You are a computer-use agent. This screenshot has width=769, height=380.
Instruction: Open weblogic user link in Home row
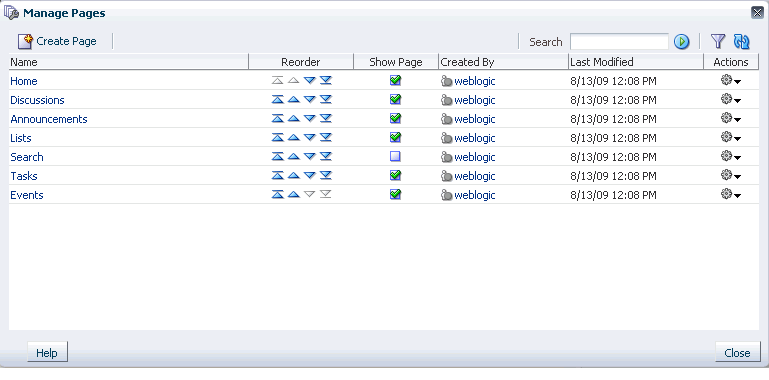[475, 81]
